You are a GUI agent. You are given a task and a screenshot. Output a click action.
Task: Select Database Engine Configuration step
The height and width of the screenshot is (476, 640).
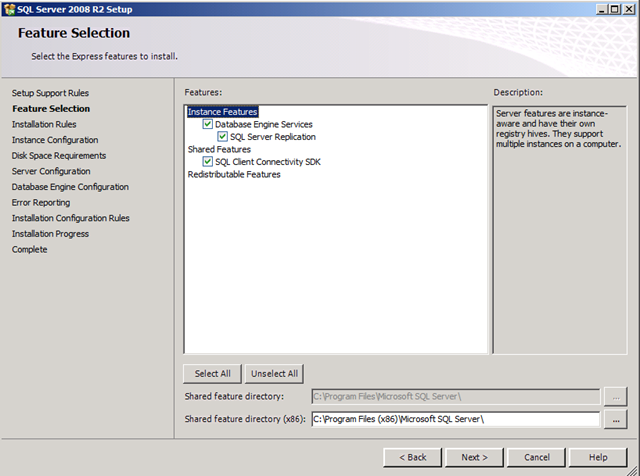pos(70,187)
